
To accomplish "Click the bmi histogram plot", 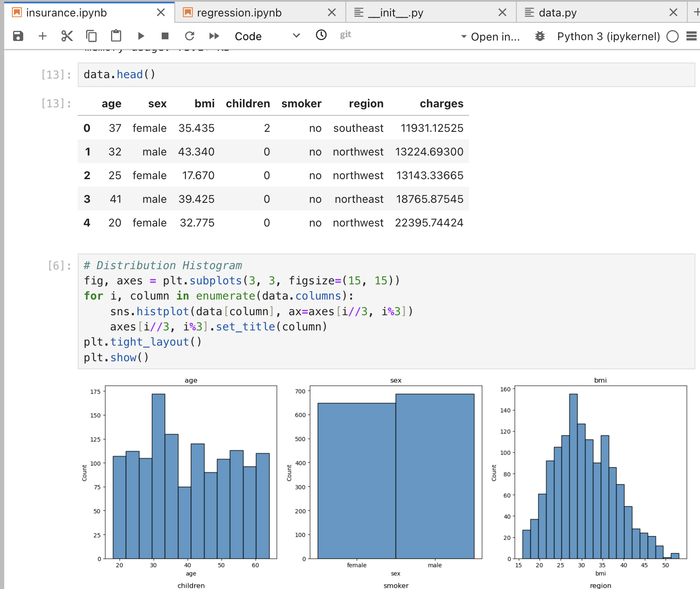I will [x=600, y=472].
